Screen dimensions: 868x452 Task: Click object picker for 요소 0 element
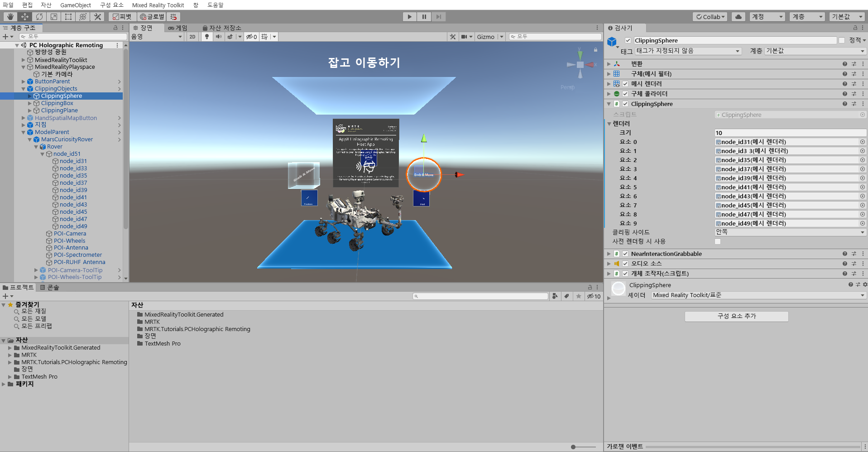862,142
